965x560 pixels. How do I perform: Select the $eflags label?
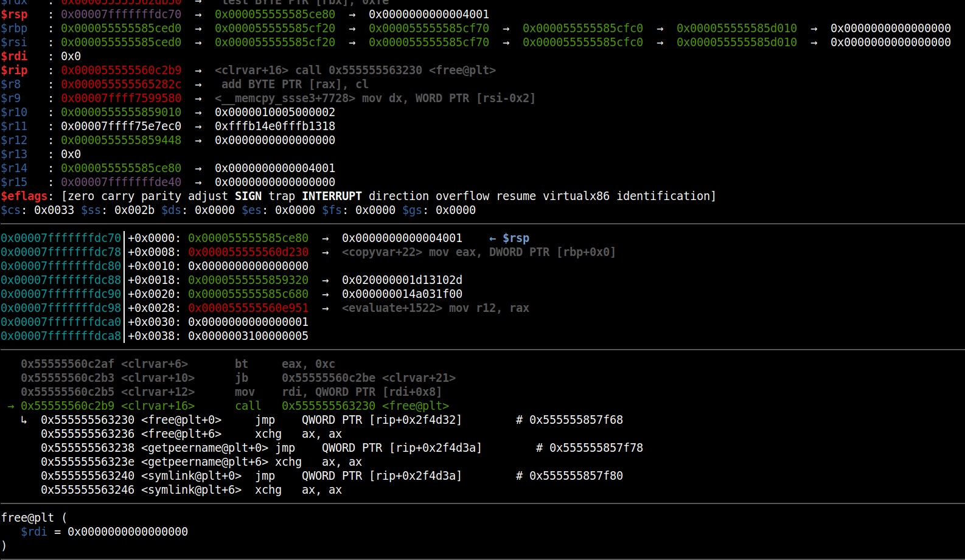tap(24, 196)
